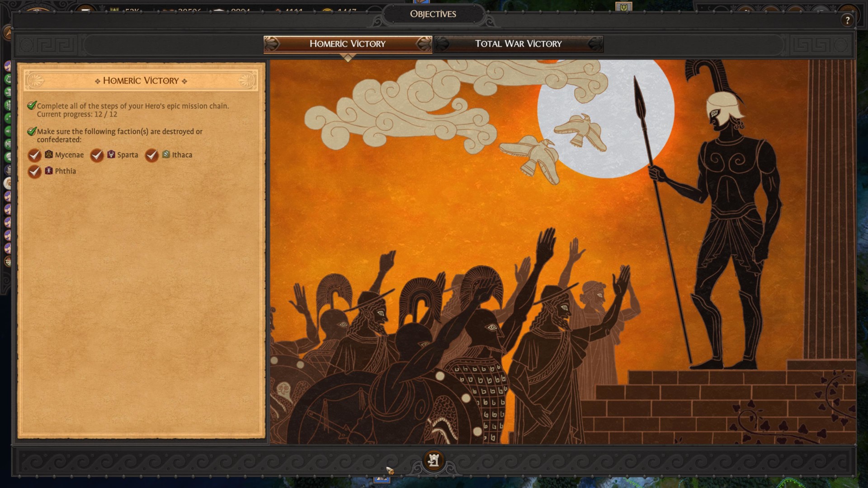Click the Ithaca completed checkmark
The width and height of the screenshot is (868, 488).
tap(151, 155)
